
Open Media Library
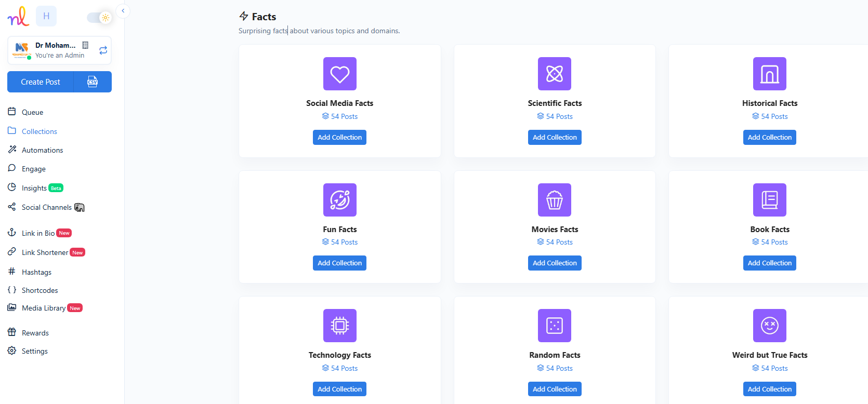point(43,308)
